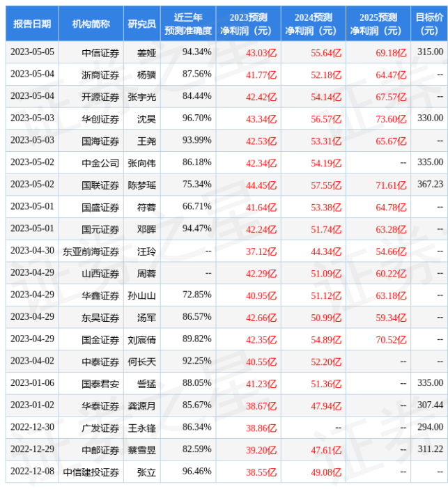The height and width of the screenshot is (489, 448).
Task: Click researcher name 龚源月
Action: coord(141,406)
